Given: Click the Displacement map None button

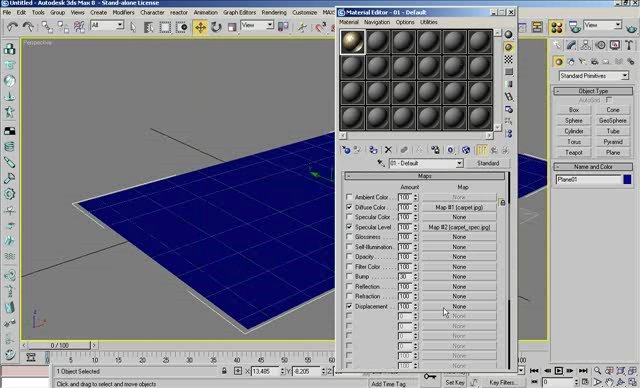Looking at the screenshot, I should (459, 306).
